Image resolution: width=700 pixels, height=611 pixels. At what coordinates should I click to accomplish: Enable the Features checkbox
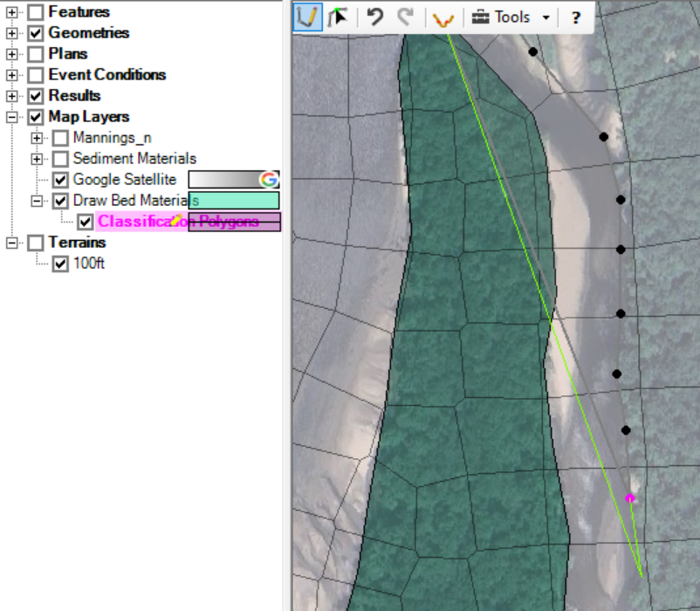36,12
